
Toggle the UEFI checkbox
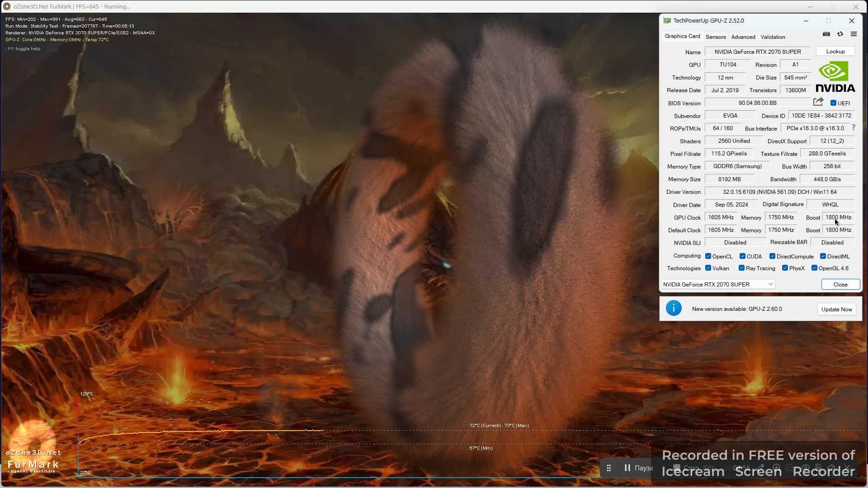click(x=833, y=103)
